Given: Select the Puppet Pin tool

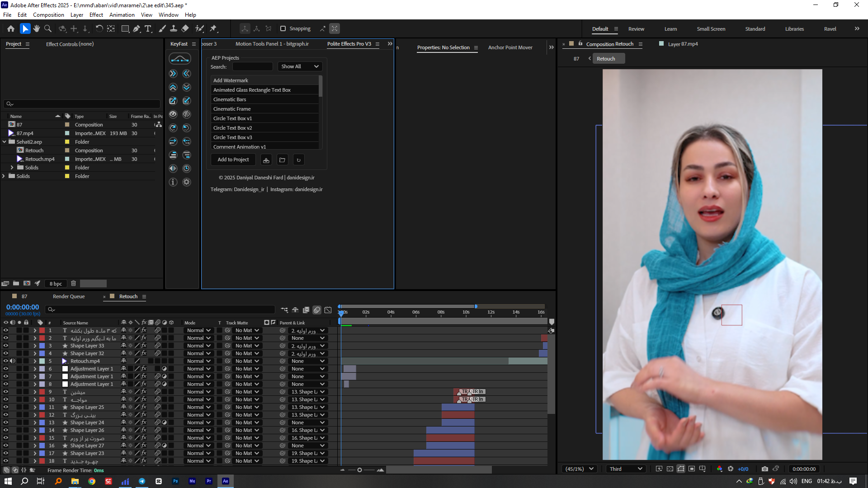Looking at the screenshot, I should (x=213, y=28).
